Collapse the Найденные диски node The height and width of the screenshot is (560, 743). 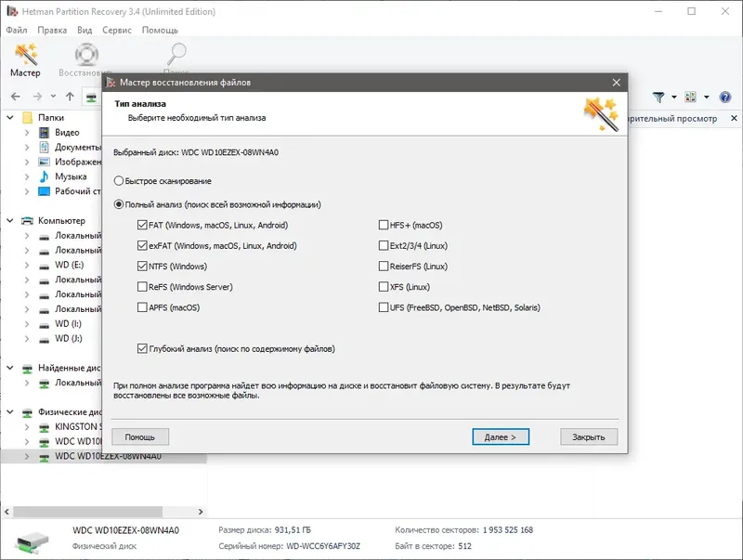(10, 368)
